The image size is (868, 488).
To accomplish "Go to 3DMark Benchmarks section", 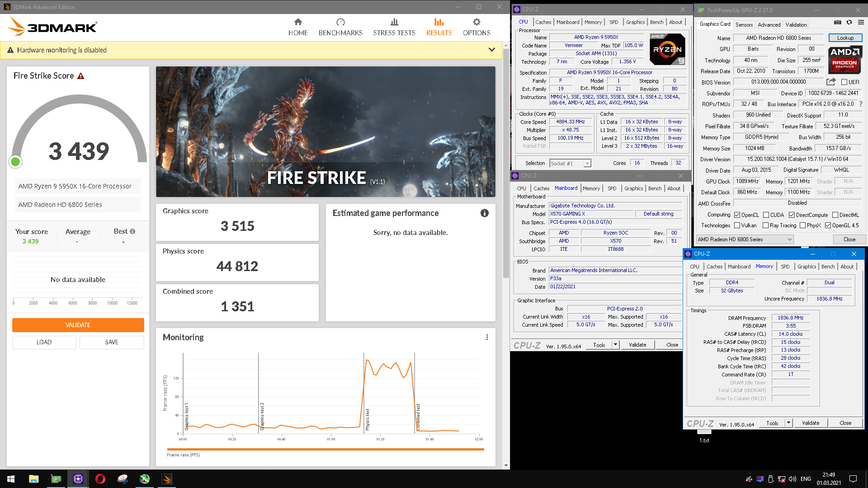I will 340,27.
